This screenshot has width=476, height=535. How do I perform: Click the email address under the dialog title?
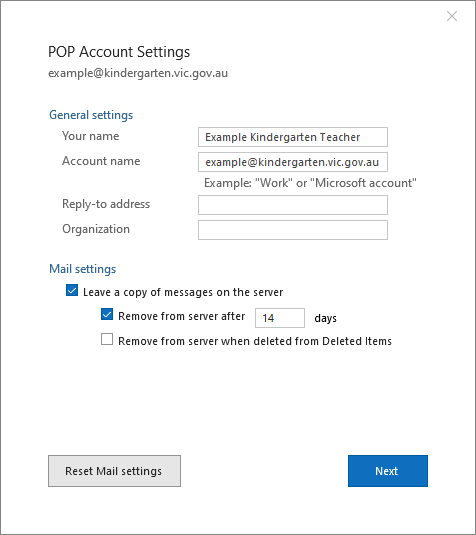(x=138, y=73)
